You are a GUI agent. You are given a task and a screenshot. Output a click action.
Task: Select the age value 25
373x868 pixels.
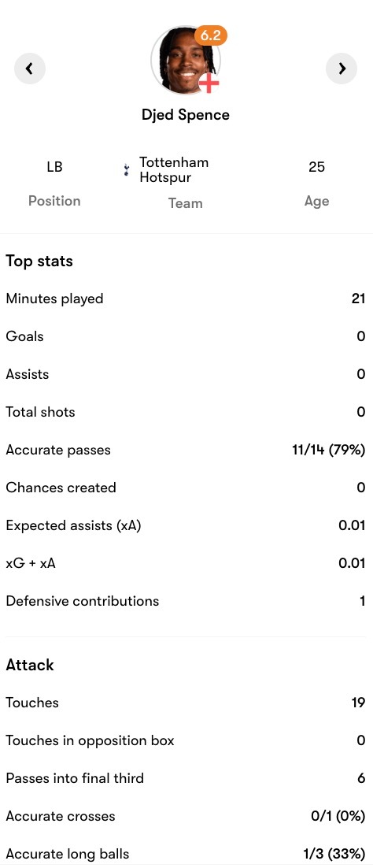tap(316, 167)
